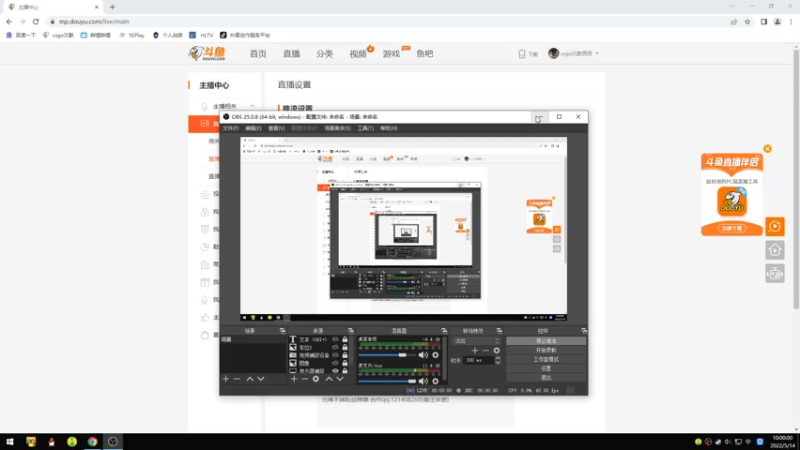Open the OBS File menu
Viewport: 800px width, 450px height.
click(x=231, y=129)
